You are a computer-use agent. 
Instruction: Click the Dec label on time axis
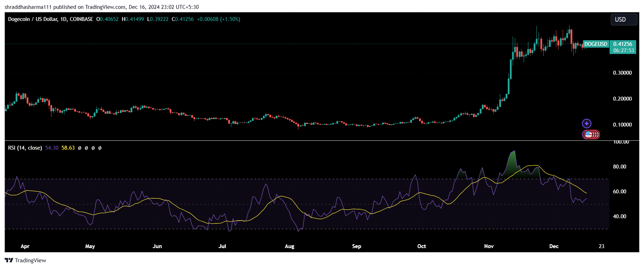554,246
